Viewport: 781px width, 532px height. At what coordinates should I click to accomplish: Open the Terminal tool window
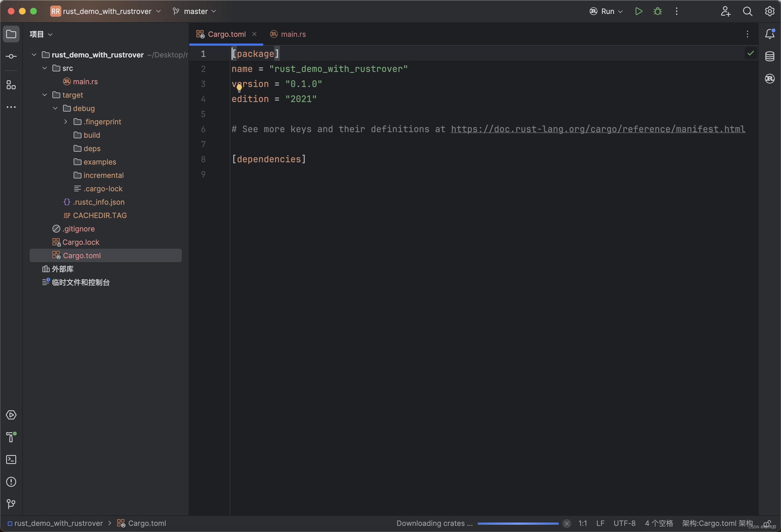click(x=11, y=460)
